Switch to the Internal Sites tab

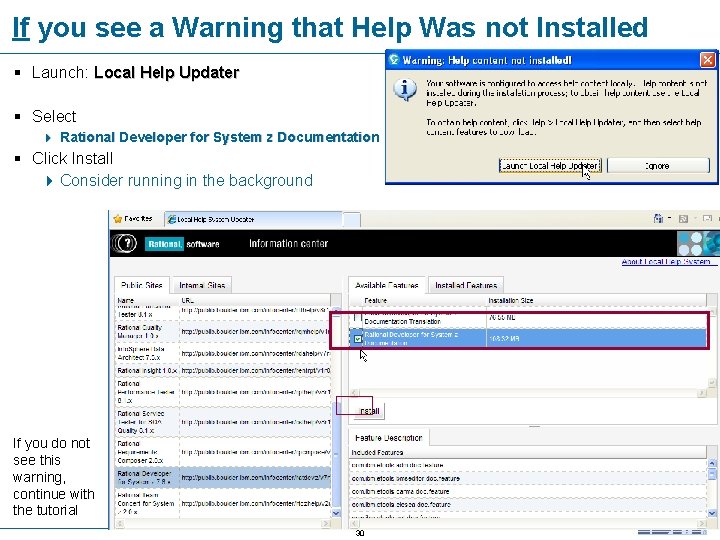[202, 285]
